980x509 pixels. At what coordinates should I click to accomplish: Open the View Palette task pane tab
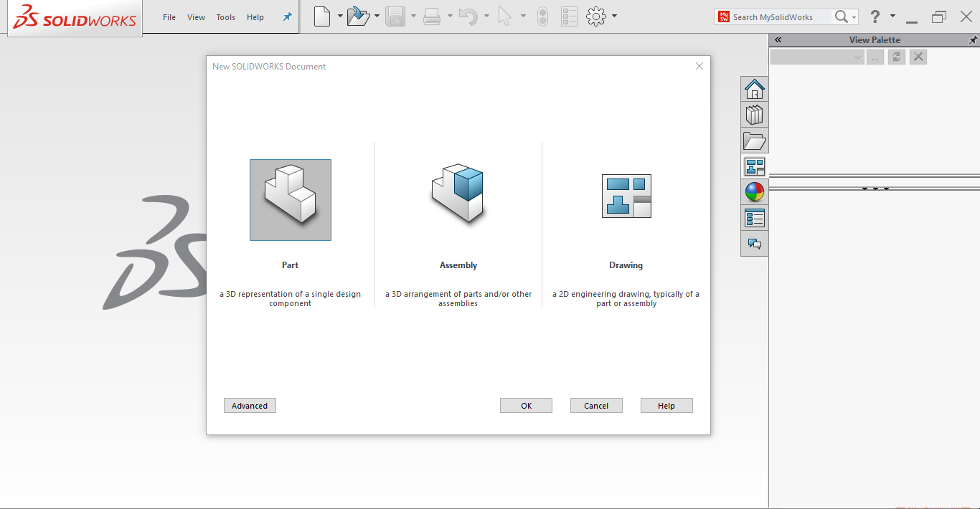(755, 166)
